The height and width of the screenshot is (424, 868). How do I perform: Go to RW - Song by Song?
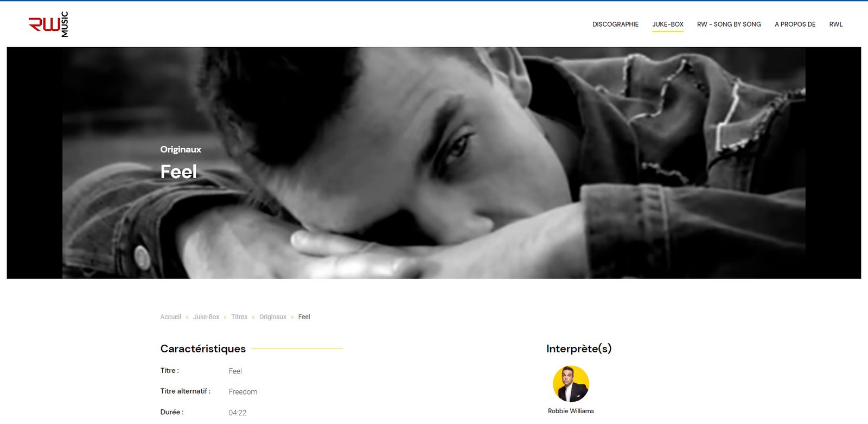(729, 24)
